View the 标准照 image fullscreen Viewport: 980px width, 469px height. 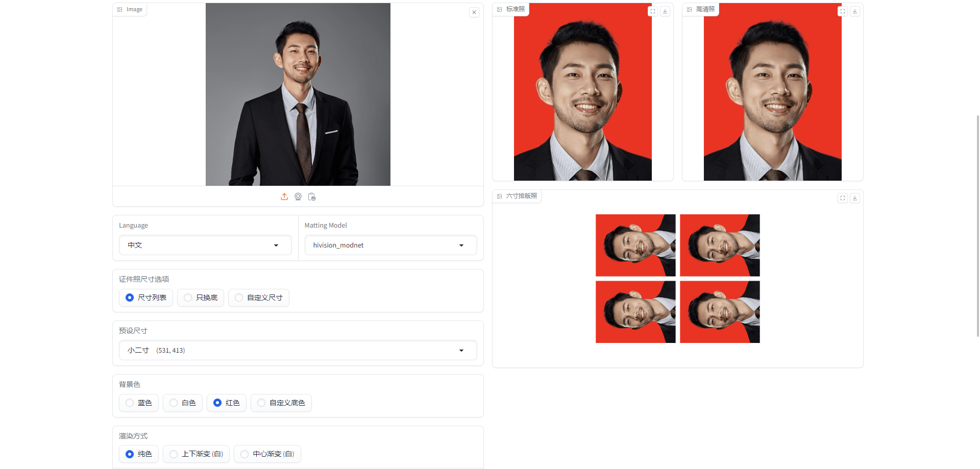pos(653,11)
